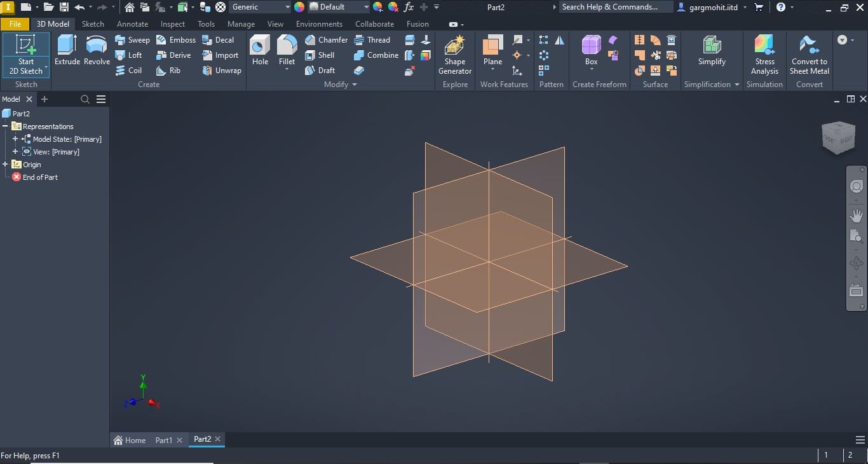Screen dimensions: 868x464
Task: Switch to the Part1 document tab
Action: pyautogui.click(x=164, y=440)
